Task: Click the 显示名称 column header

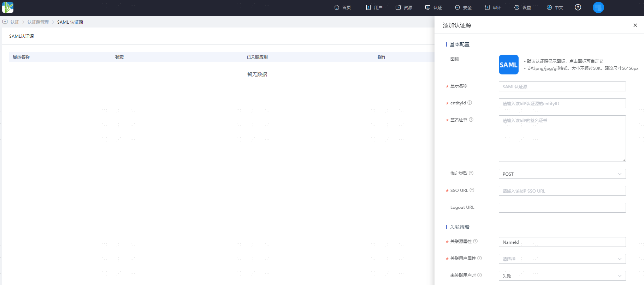Action: (x=21, y=57)
